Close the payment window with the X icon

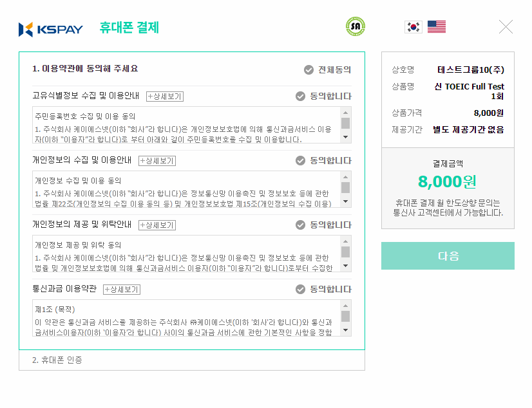pyautogui.click(x=506, y=27)
